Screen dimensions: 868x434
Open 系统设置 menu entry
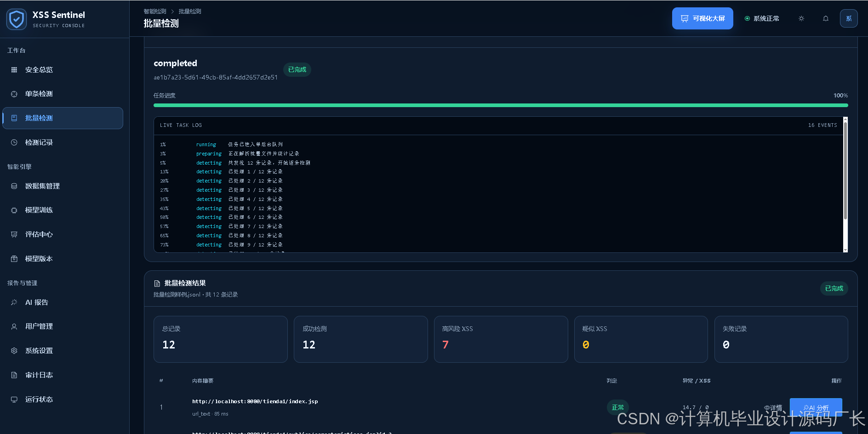pyautogui.click(x=63, y=351)
